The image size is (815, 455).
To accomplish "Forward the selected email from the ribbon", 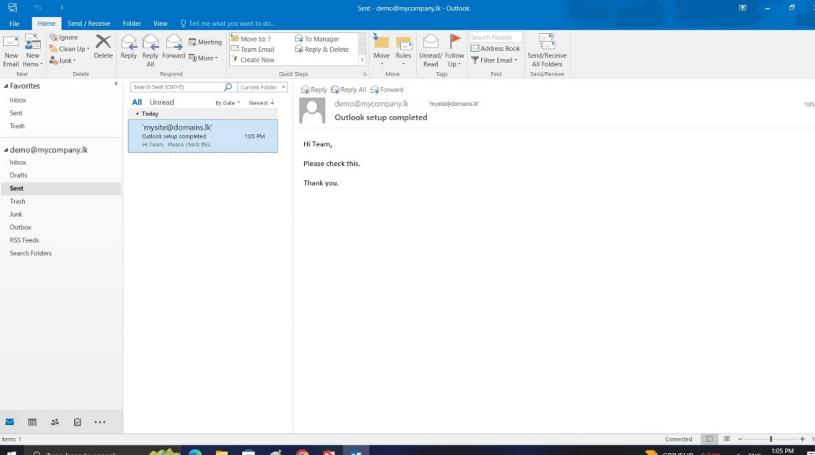I will tap(175, 45).
